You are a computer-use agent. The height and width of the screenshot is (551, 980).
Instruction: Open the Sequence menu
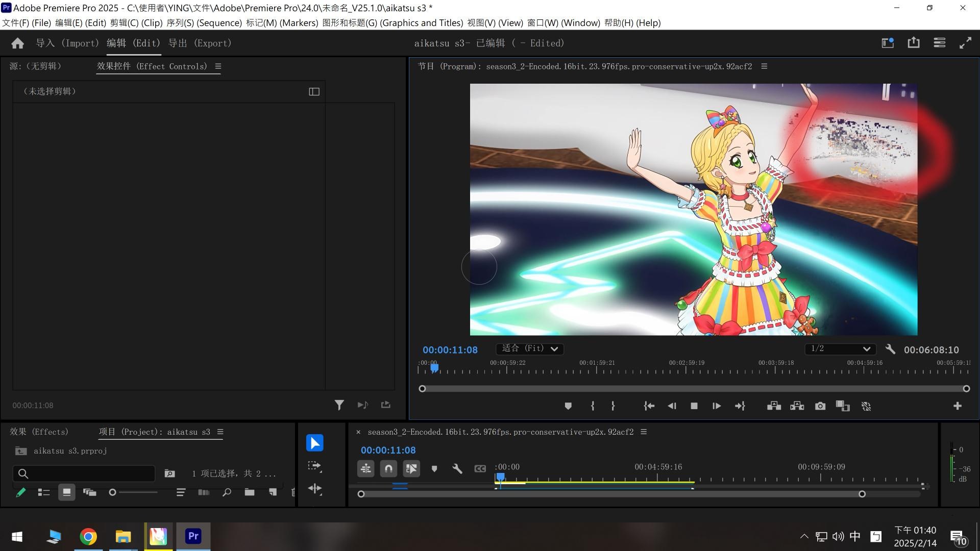204,23
